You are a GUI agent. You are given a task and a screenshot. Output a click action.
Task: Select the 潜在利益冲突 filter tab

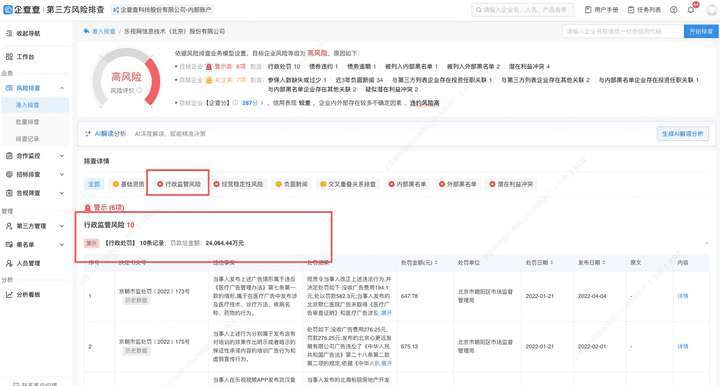pyautogui.click(x=511, y=184)
